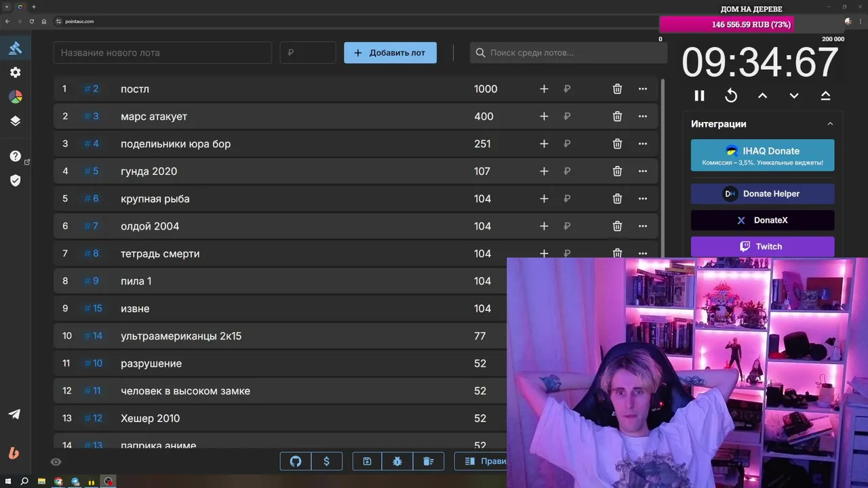Viewport: 868px width, 488px height.
Task: Click the orange Boosty icon in sidebar
Action: point(14,453)
